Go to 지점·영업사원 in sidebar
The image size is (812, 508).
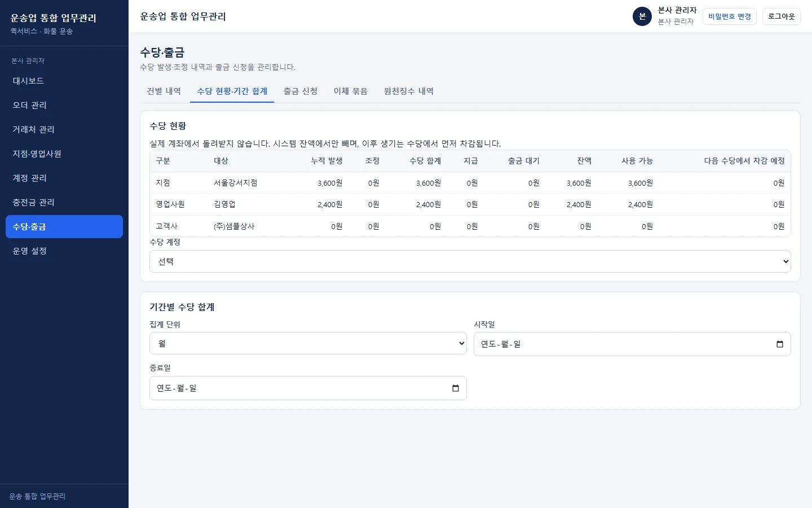64,154
